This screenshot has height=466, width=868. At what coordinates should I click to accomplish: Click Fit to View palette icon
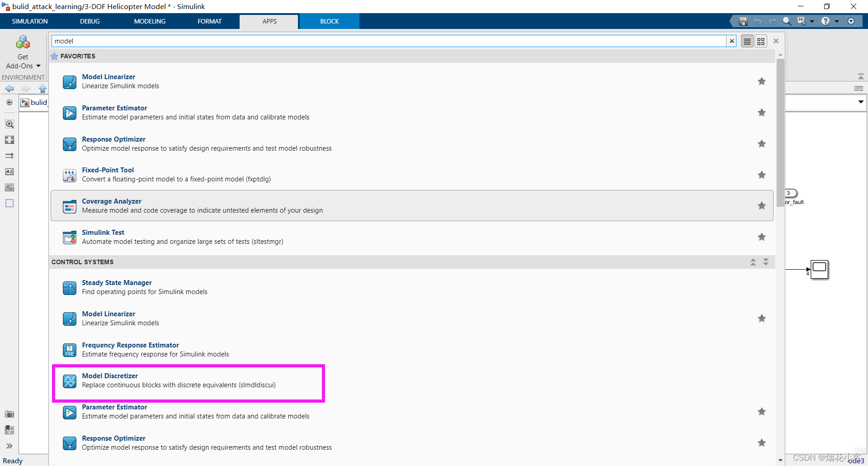click(9, 140)
